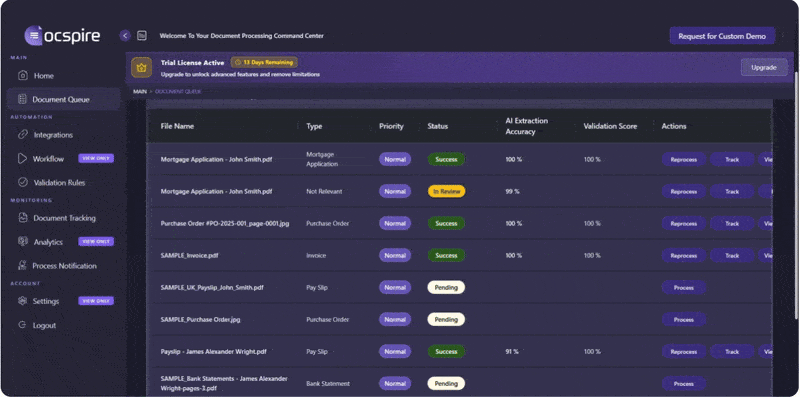The height and width of the screenshot is (397, 800).
Task: Click the Settings gear icon
Action: click(x=22, y=301)
